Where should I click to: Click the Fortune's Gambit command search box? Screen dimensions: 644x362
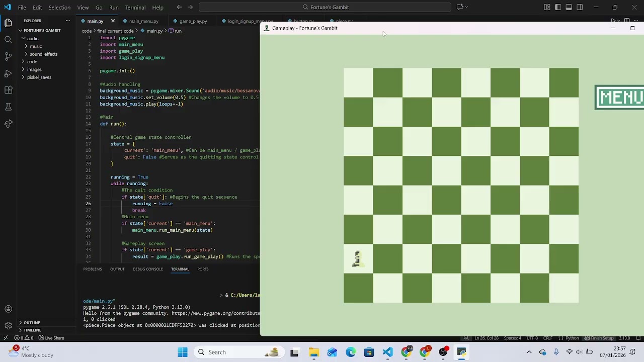coord(325,7)
